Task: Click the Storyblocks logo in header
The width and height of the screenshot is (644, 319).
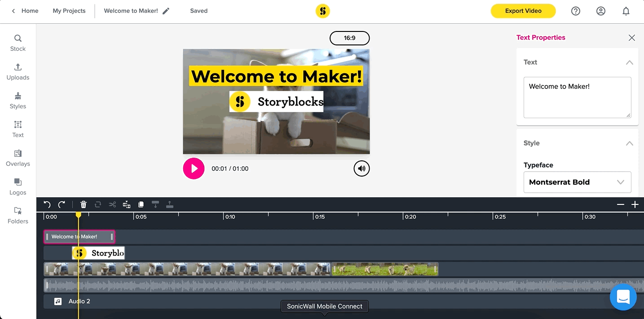Action: [x=322, y=11]
